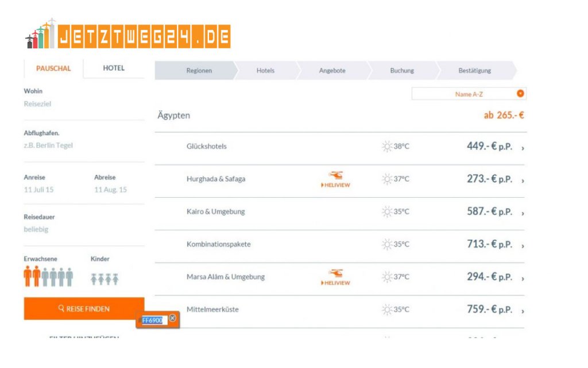Select the third adult figure under Erwachsene
Image resolution: width=588 pixels, height=368 pixels.
click(45, 277)
